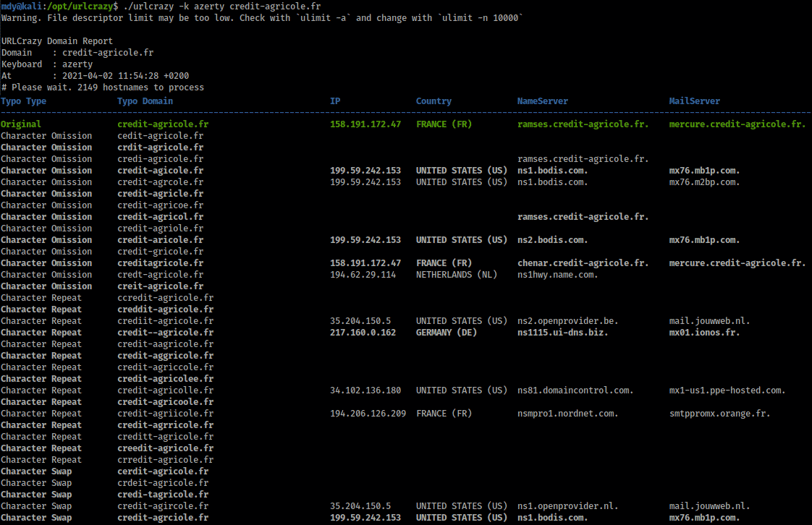Click IP 194.206.126.209
Screen dimensions: 812x525
(x=368, y=414)
